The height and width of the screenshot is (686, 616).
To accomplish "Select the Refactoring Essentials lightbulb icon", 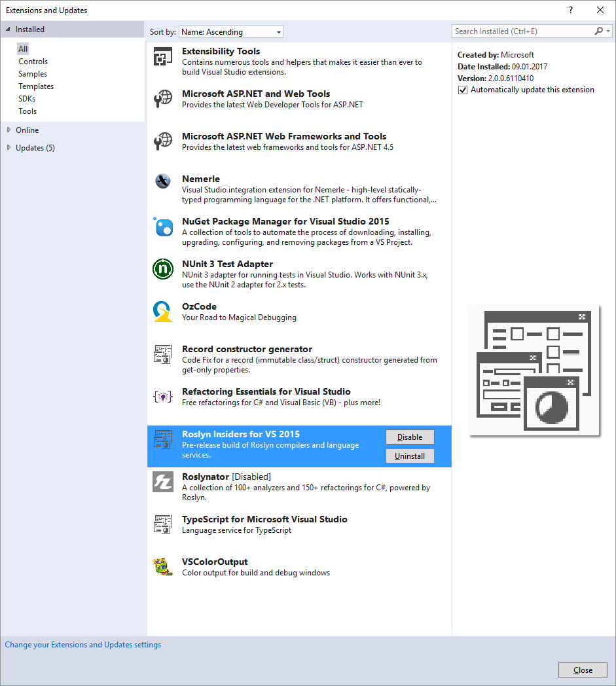I will (x=162, y=397).
